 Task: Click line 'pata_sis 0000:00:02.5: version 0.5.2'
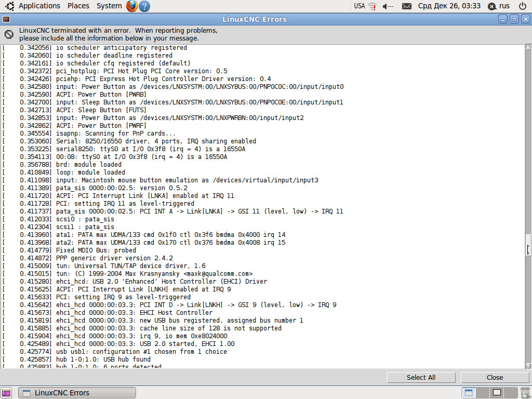[x=122, y=188]
